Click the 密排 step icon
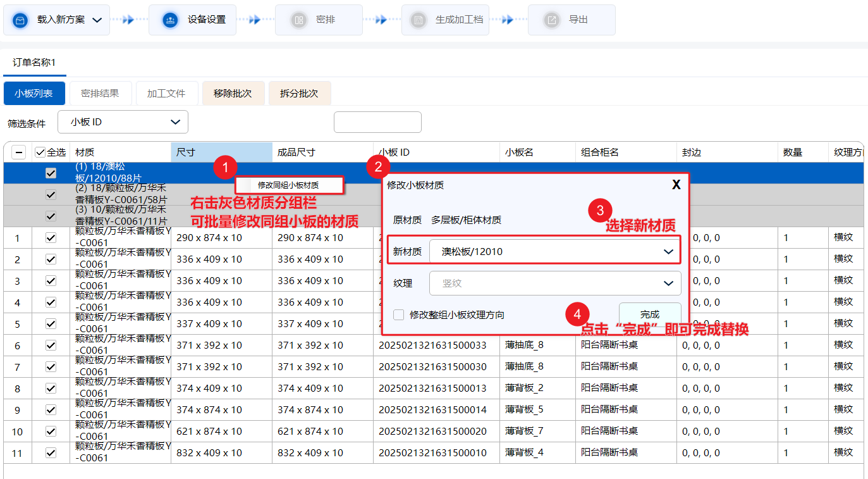The height and width of the screenshot is (479, 868). click(298, 20)
